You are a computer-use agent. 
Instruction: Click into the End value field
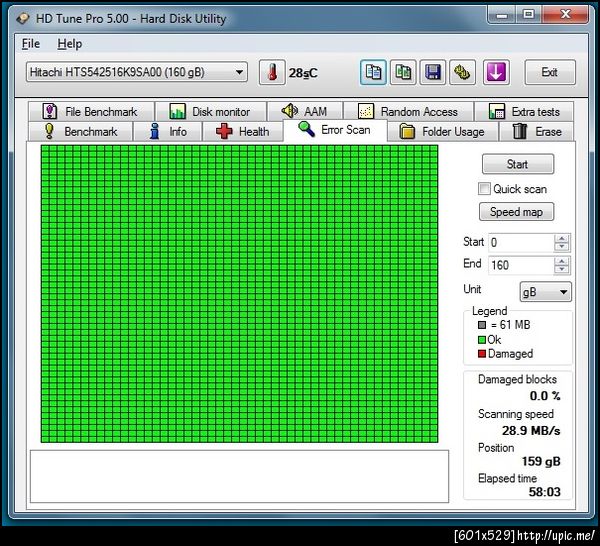[x=521, y=265]
